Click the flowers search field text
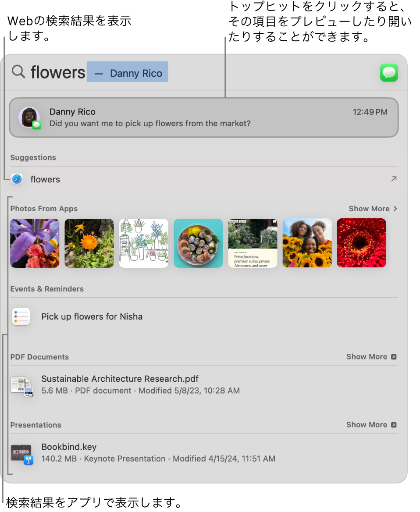The height and width of the screenshot is (512, 420). tap(58, 72)
